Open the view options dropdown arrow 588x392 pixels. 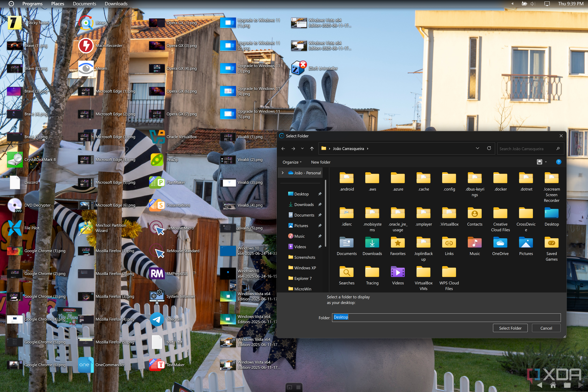tap(546, 162)
